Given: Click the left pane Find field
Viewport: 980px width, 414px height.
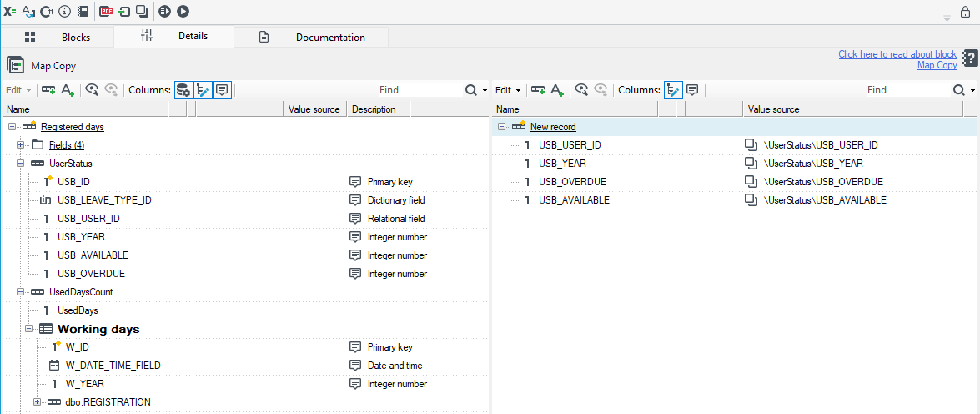Looking at the screenshot, I should pyautogui.click(x=420, y=90).
